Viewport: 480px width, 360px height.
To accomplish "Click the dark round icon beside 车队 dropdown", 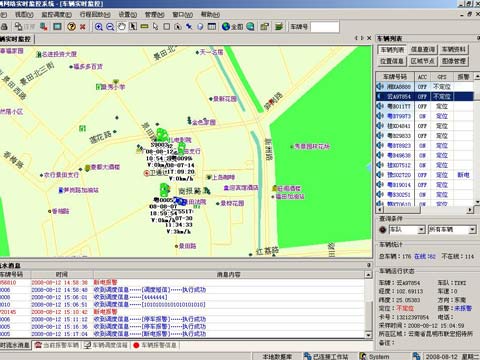I will tap(383, 230).
